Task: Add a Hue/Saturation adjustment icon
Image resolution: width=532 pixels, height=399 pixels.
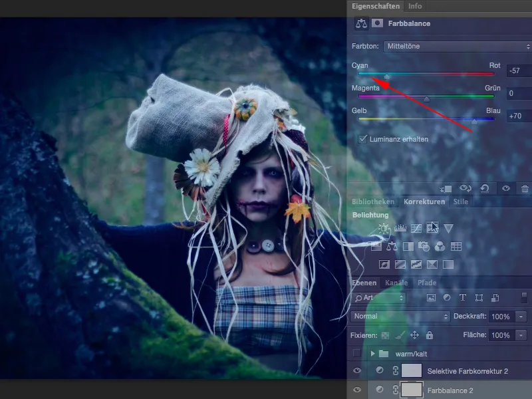Action: pos(376,246)
